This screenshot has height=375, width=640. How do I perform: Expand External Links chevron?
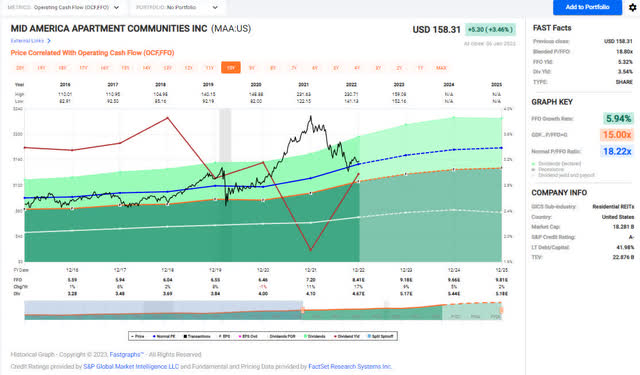click(49, 41)
